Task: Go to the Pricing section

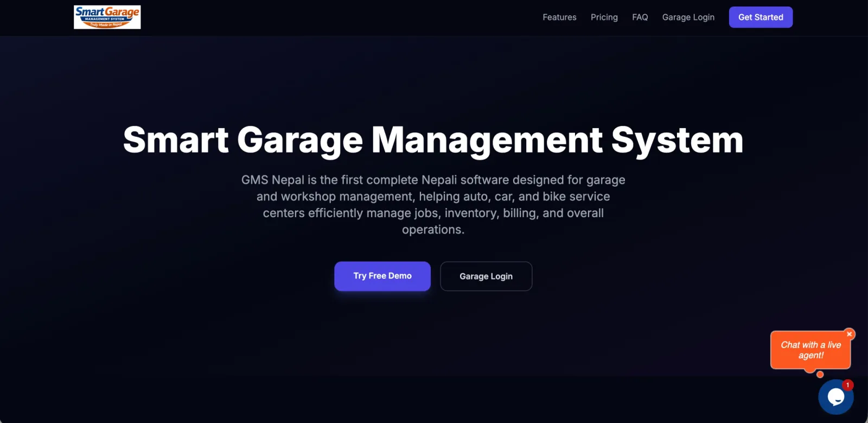Action: 604,17
